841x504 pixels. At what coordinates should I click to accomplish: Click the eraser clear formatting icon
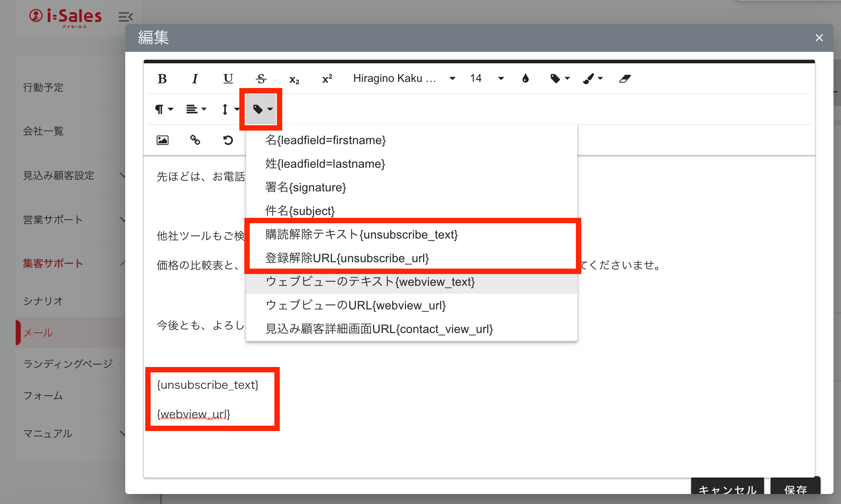point(625,78)
